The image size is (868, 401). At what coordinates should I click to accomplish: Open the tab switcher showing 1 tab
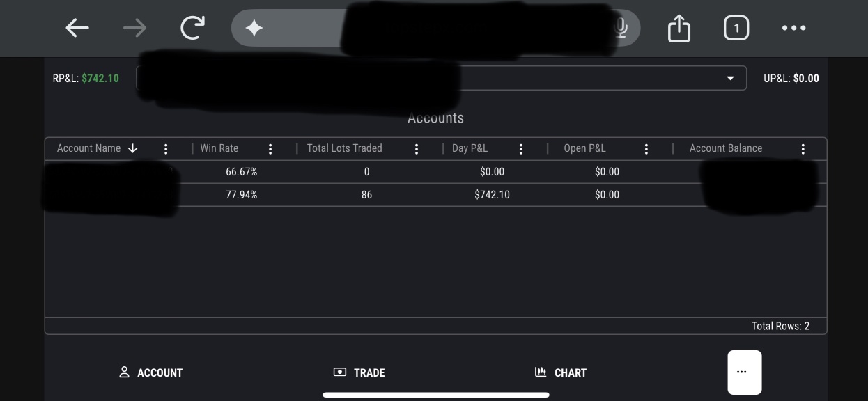[x=736, y=28]
